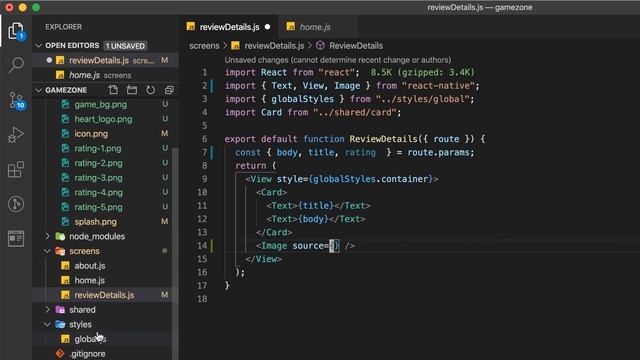Place cursor on 'rating' variable in line 7
Image resolution: width=640 pixels, height=360 pixels.
point(360,152)
